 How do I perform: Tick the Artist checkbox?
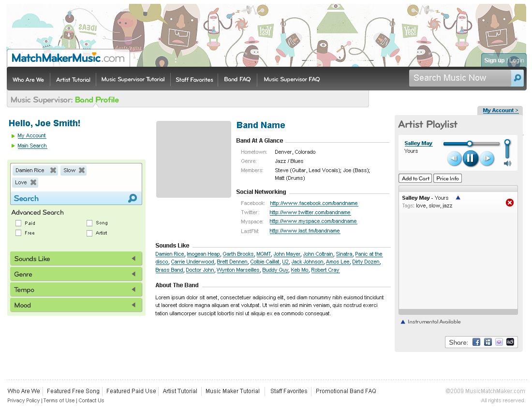coord(89,233)
